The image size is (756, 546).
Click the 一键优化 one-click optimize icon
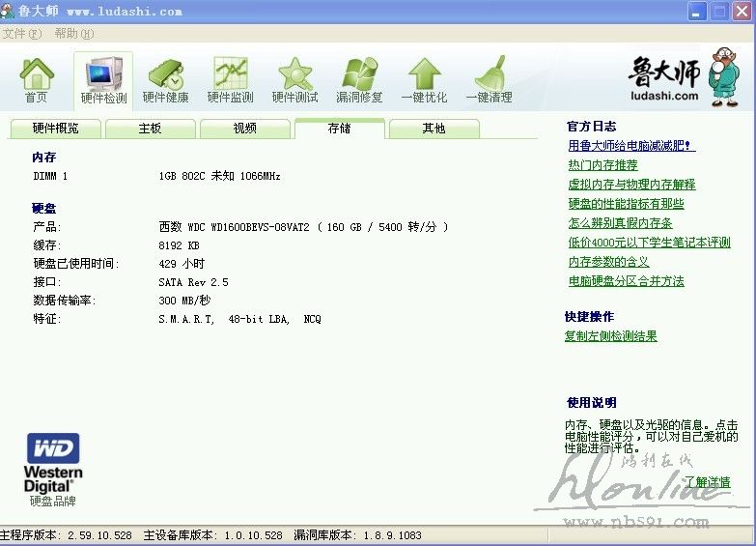click(x=424, y=80)
